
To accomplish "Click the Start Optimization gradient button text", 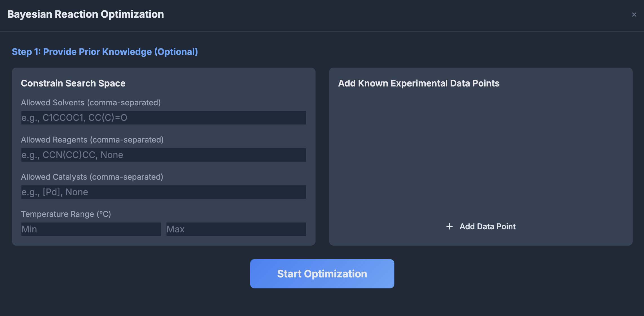I will click(x=322, y=273).
